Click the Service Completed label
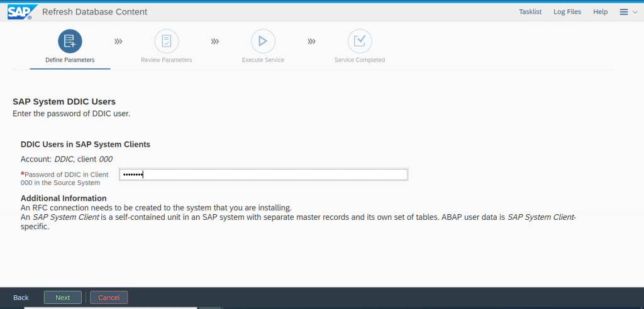The height and width of the screenshot is (309, 644). click(x=359, y=60)
